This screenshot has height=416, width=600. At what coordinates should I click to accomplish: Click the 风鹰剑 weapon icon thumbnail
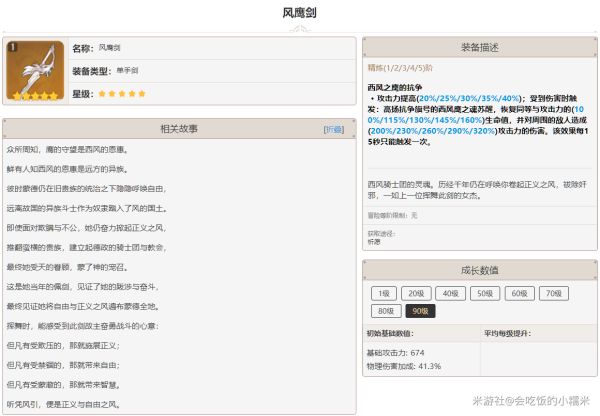tap(35, 72)
